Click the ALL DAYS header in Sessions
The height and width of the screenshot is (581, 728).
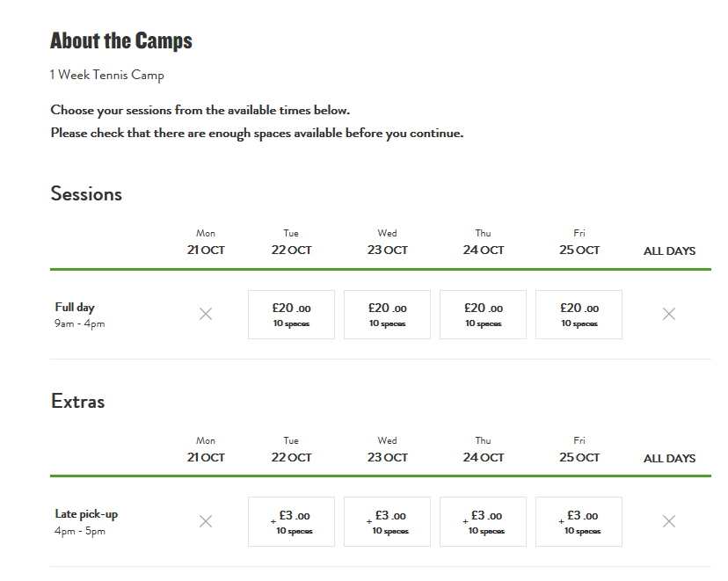point(669,251)
